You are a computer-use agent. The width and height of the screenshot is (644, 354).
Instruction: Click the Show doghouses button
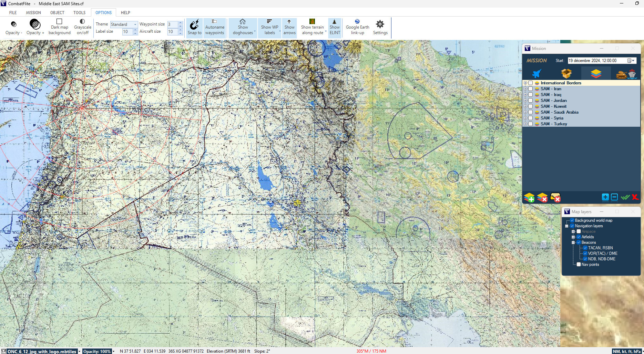243,27
